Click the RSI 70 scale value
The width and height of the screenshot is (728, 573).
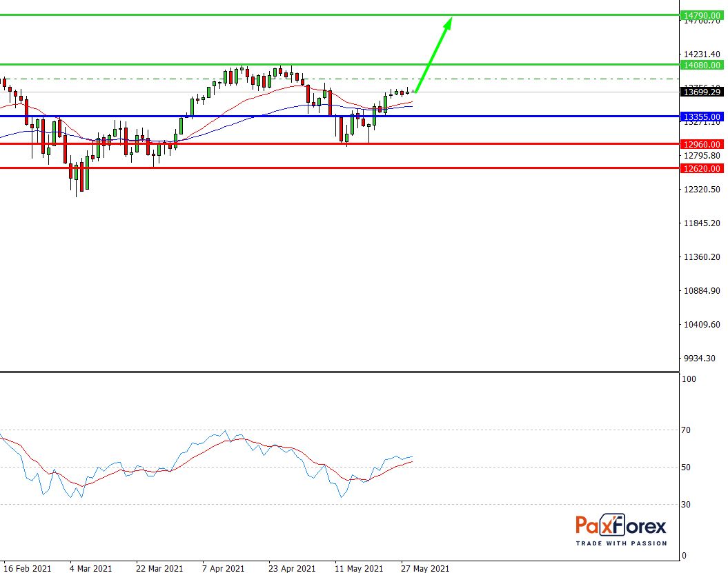pos(686,430)
